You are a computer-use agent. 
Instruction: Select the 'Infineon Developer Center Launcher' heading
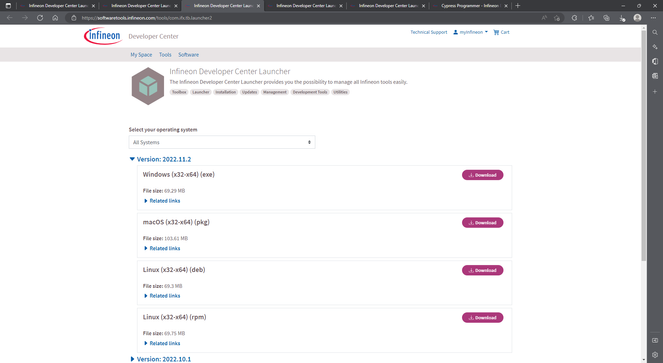(x=230, y=72)
